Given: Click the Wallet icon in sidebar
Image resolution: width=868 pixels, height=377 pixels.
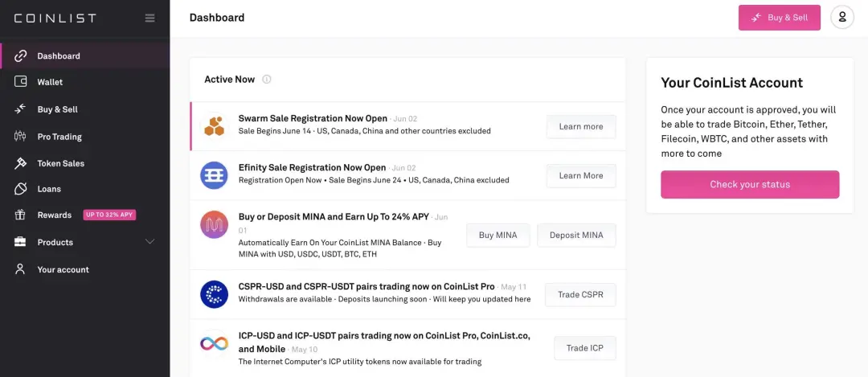Looking at the screenshot, I should coord(20,82).
